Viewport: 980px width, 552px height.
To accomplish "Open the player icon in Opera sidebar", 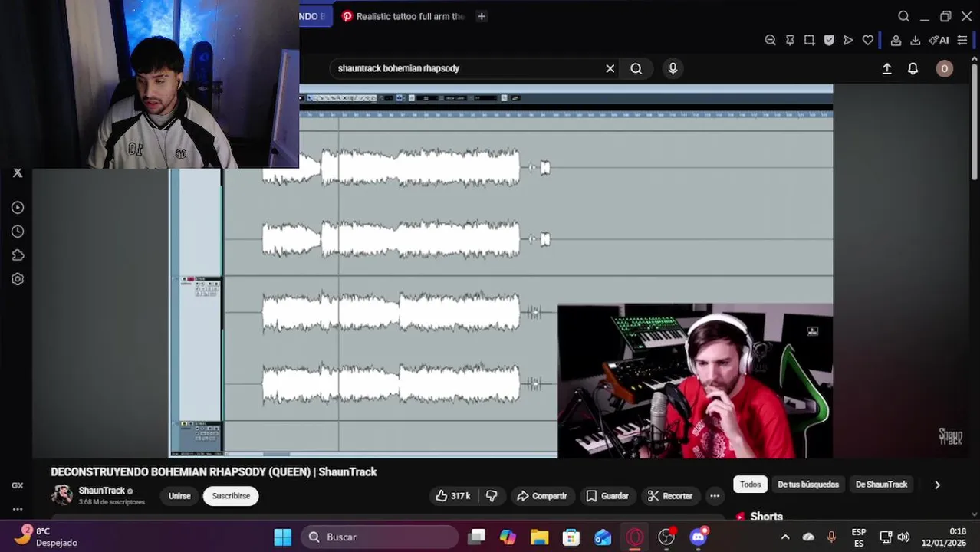I will [18, 207].
